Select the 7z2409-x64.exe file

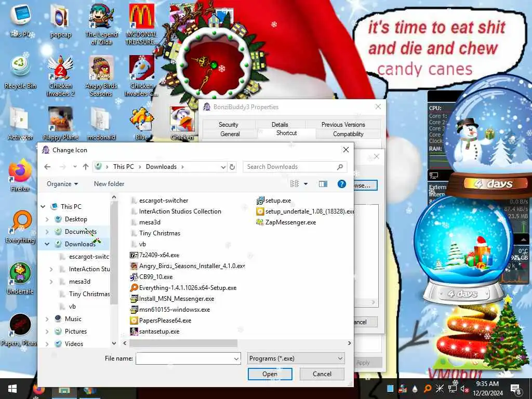pyautogui.click(x=155, y=255)
